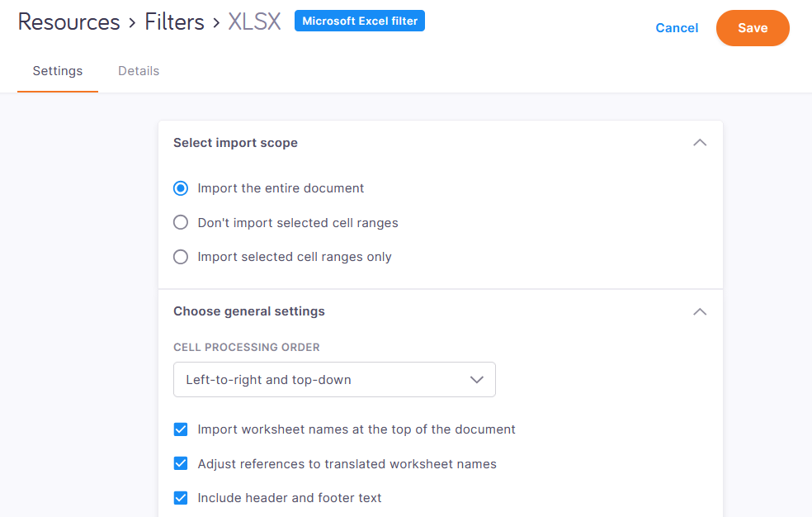
Task: Click the Choose general settings heading
Action: [249, 311]
